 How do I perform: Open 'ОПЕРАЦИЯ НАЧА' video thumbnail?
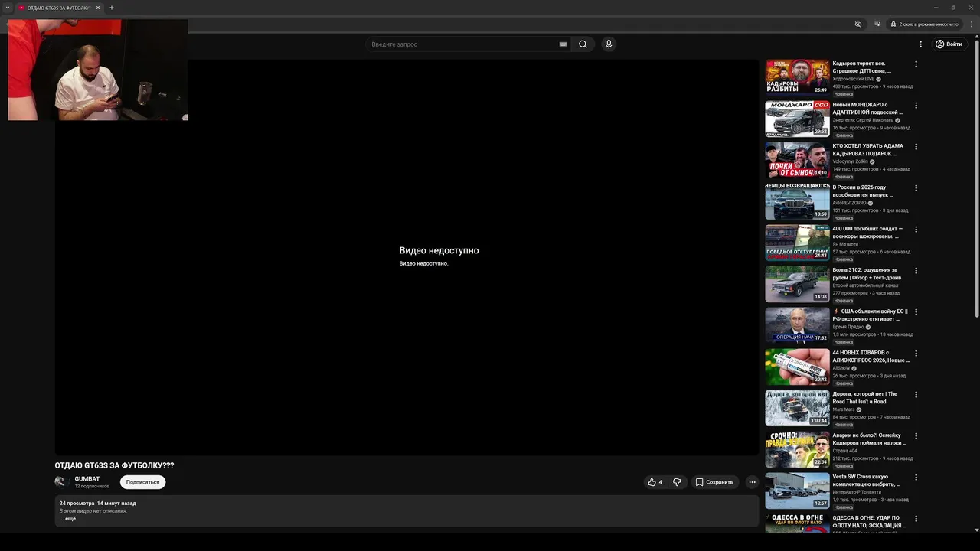pyautogui.click(x=797, y=324)
